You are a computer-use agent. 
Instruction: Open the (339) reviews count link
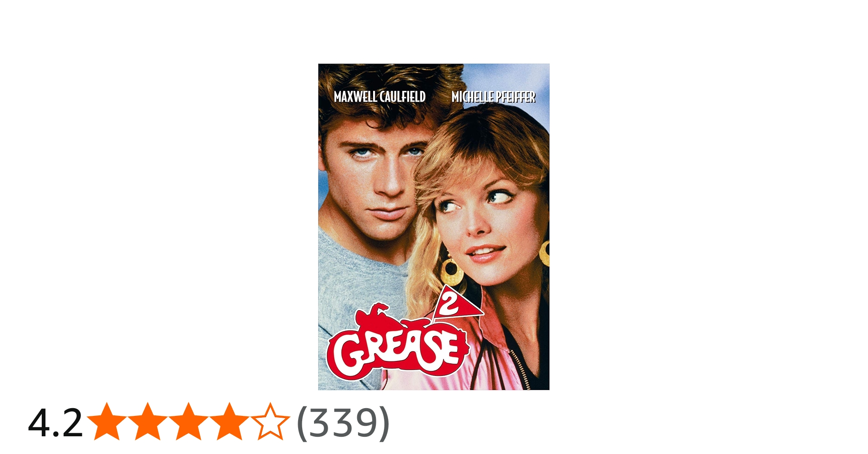pyautogui.click(x=343, y=423)
